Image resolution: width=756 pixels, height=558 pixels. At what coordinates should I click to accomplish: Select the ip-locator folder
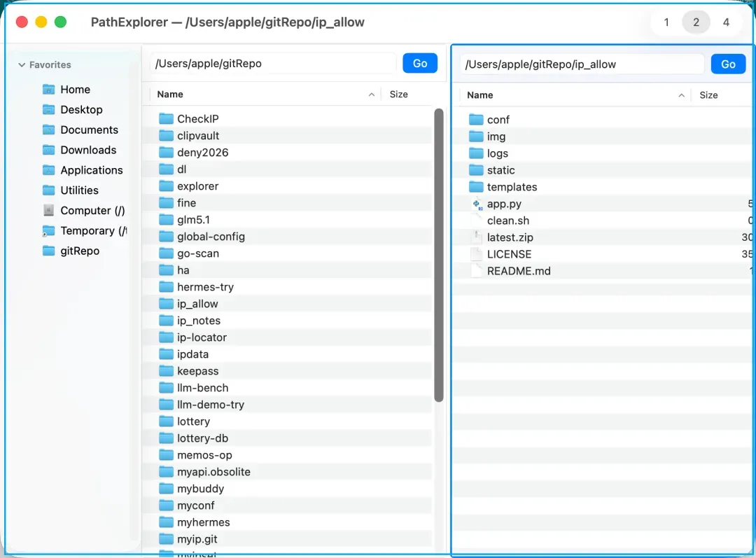tap(288, 337)
